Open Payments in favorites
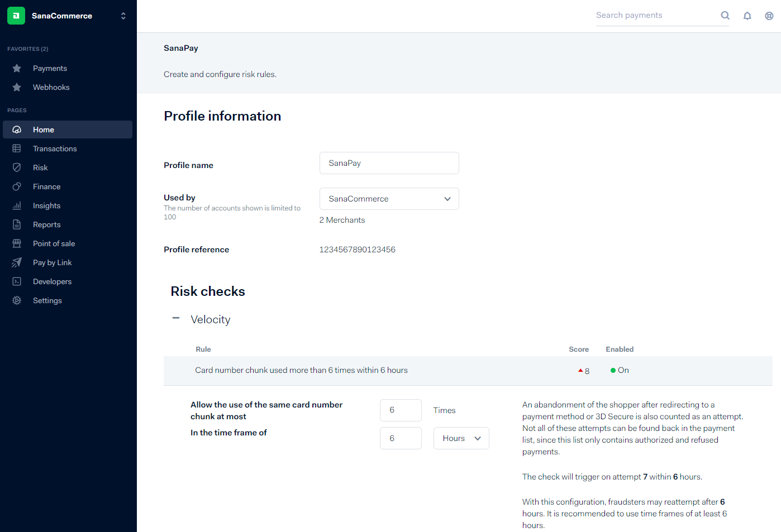This screenshot has width=781, height=532. point(50,68)
